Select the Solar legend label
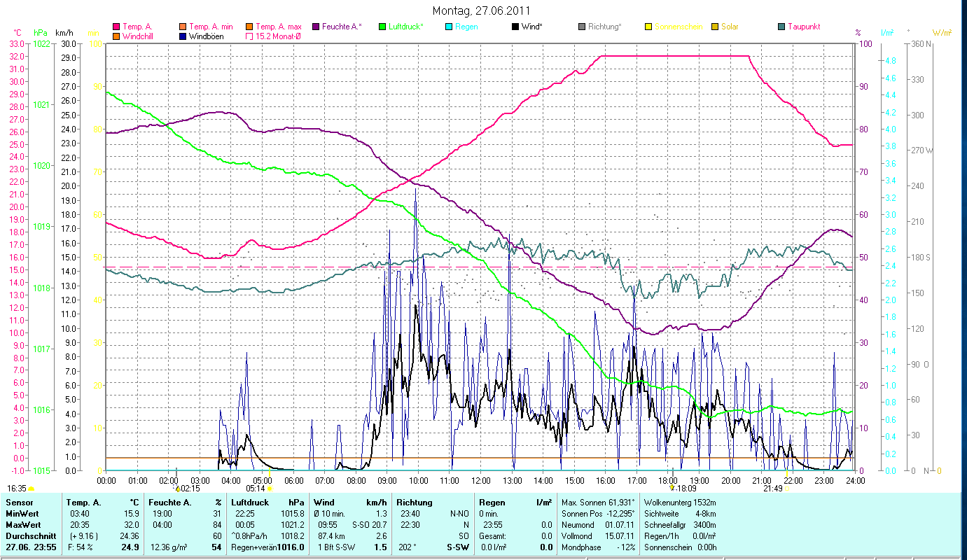The image size is (967, 560). [730, 27]
